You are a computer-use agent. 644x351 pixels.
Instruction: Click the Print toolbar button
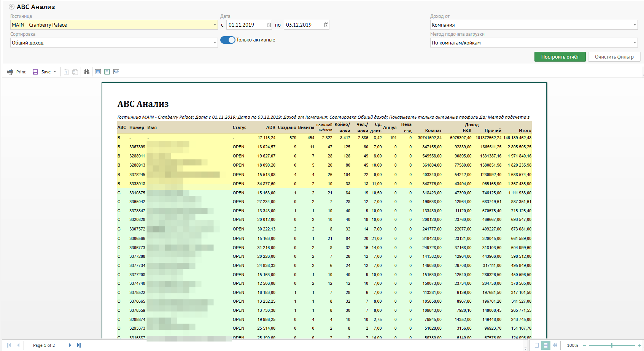[x=16, y=72]
